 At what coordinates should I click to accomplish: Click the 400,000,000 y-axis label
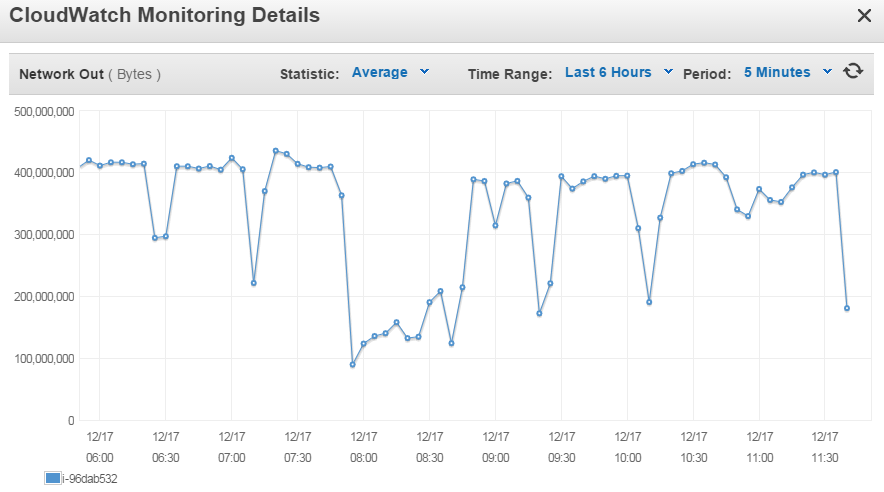click(44, 173)
